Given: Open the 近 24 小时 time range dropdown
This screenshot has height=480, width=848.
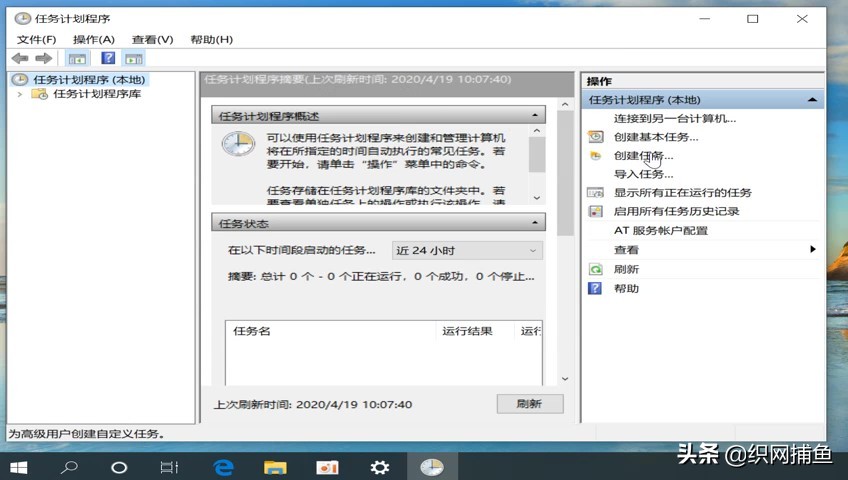Looking at the screenshot, I should 467,250.
